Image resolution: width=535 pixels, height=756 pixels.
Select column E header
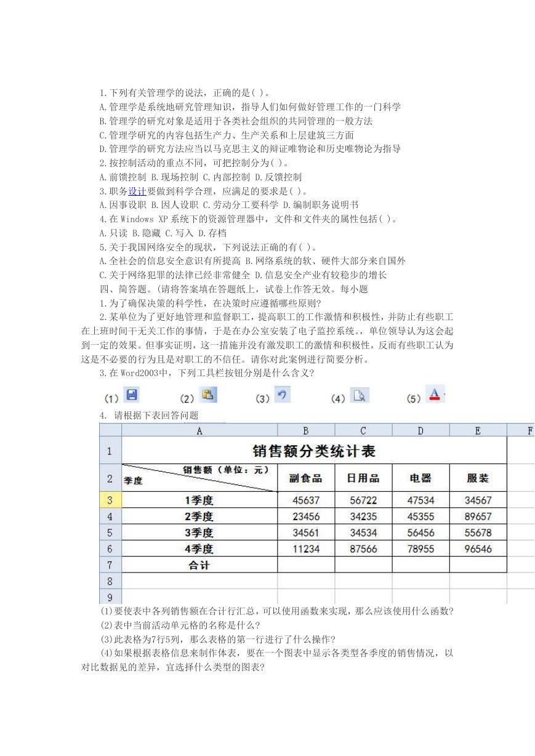(478, 430)
